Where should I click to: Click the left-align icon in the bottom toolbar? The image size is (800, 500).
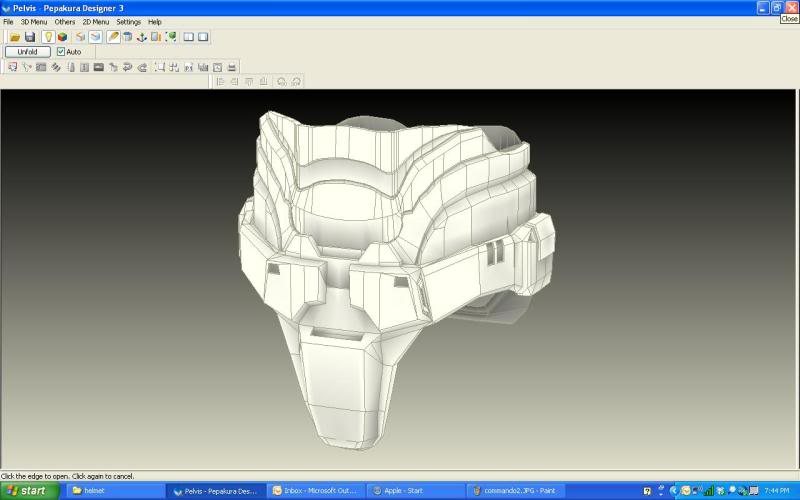point(220,81)
